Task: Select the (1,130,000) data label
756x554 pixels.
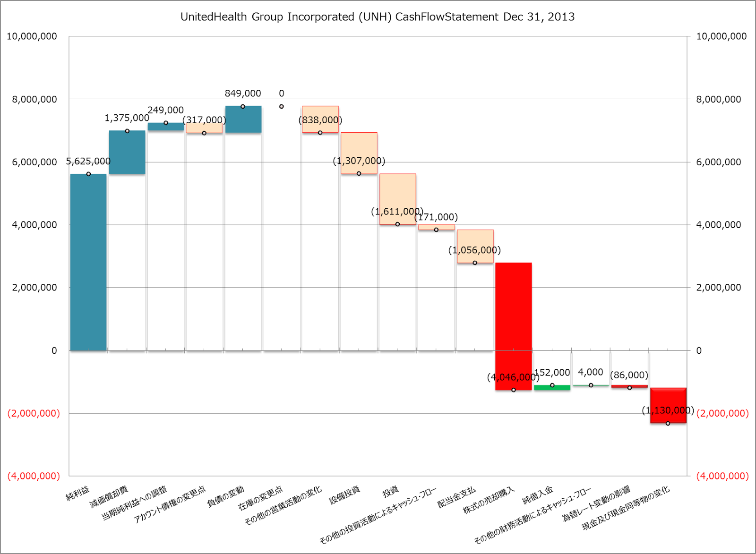Action: point(668,410)
